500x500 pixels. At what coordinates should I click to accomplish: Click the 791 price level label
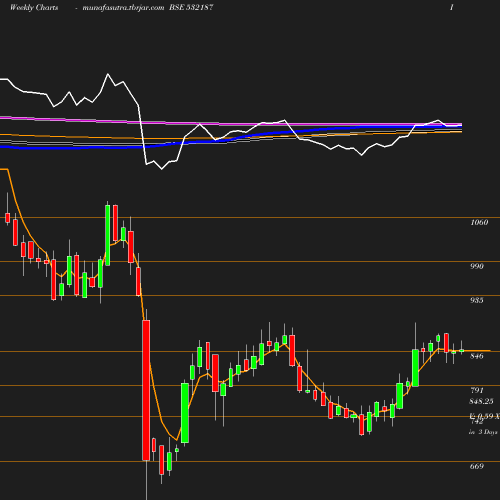point(477,390)
